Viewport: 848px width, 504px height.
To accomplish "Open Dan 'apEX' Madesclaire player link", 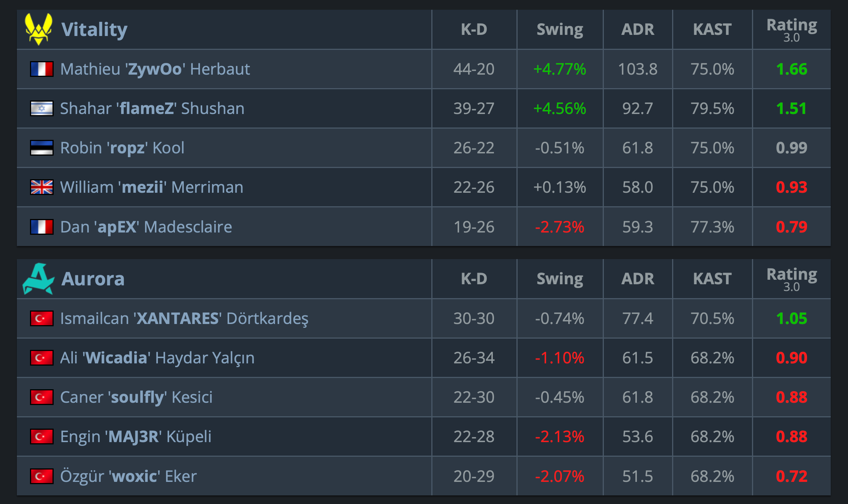I will (146, 227).
